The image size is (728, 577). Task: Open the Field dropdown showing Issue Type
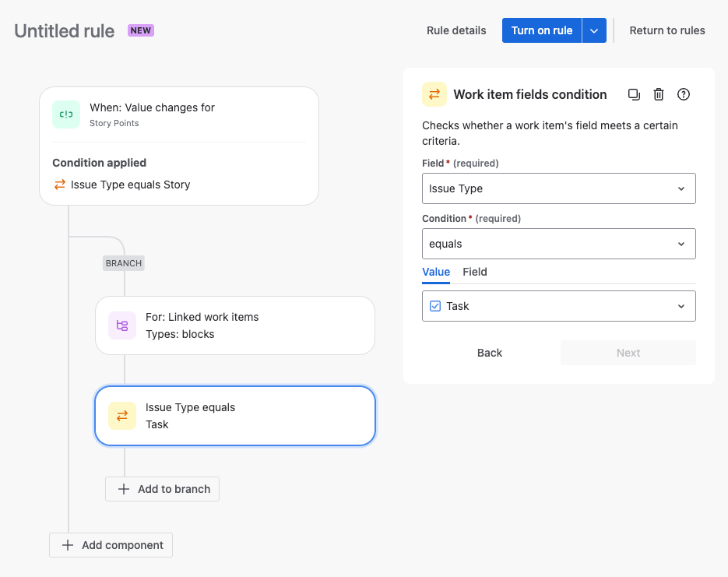pyautogui.click(x=558, y=188)
